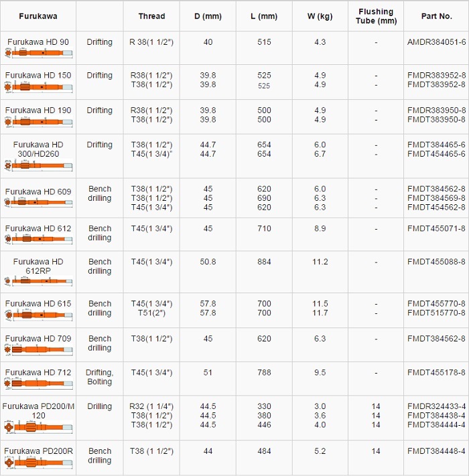Click the R32 (1 1/4") thread value

[x=151, y=406]
